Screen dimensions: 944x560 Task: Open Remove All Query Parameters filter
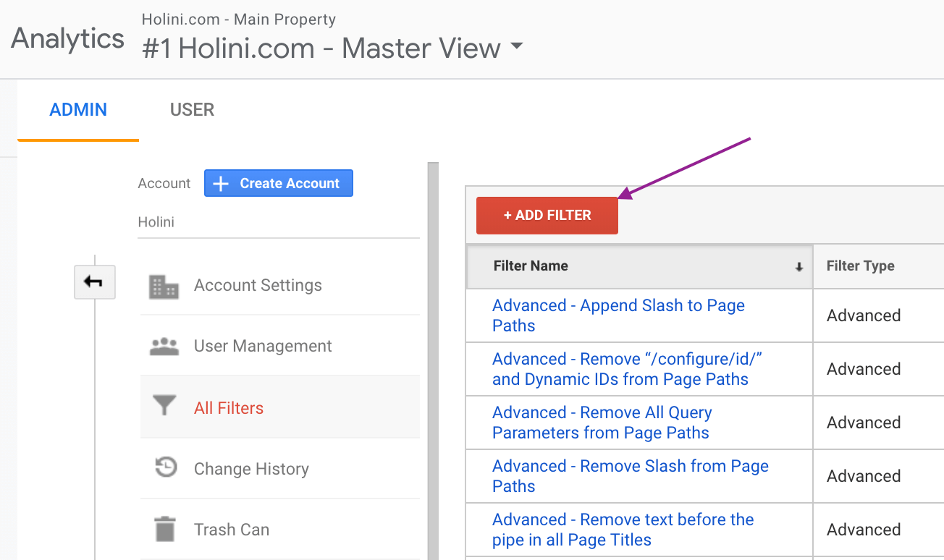click(602, 423)
